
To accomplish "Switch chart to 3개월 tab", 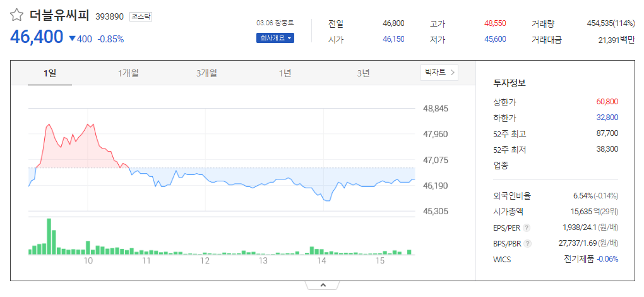I will (206, 73).
